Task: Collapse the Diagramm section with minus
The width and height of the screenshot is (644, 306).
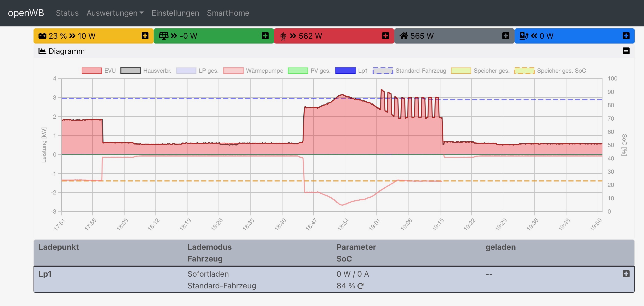Action: pos(626,51)
